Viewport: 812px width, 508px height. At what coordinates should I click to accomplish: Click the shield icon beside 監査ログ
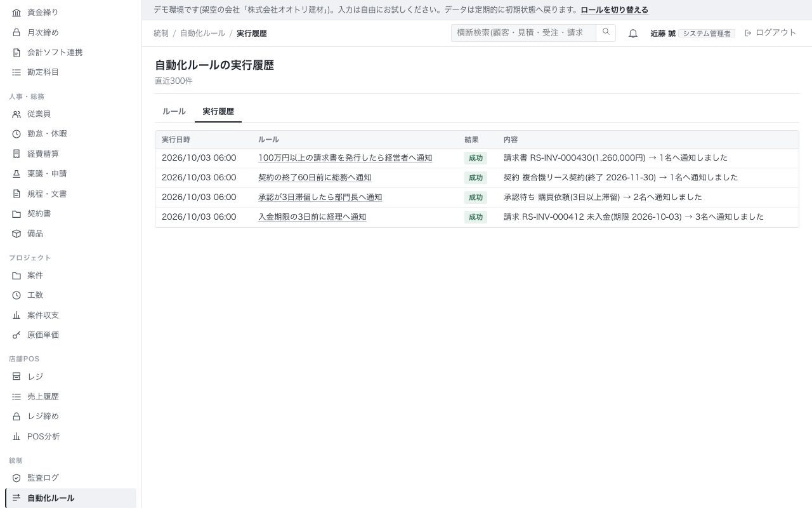coord(16,478)
